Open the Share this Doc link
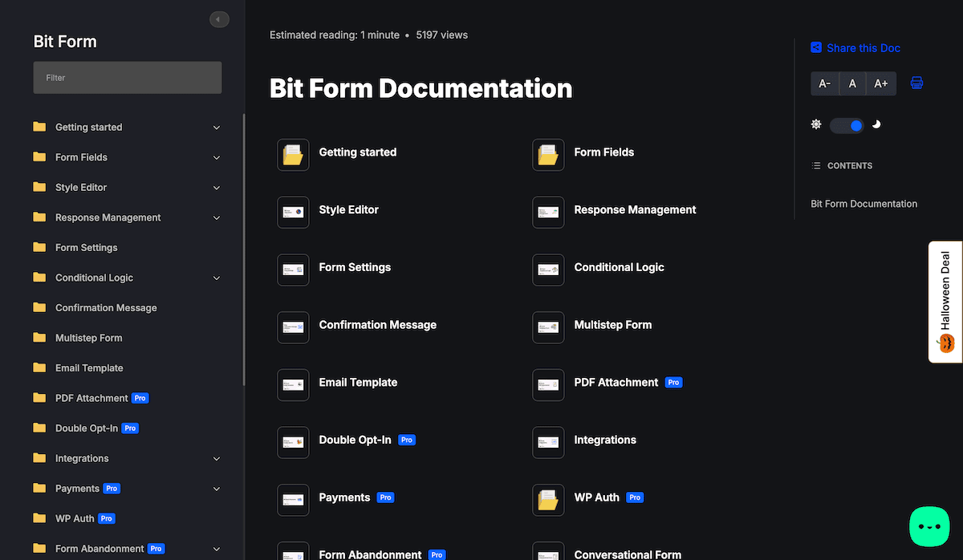963x560 pixels. (x=863, y=48)
